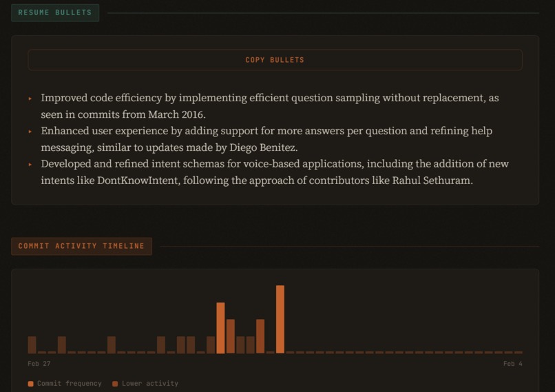
Task: Click the 'Lower activity' legend label
Action: click(150, 384)
